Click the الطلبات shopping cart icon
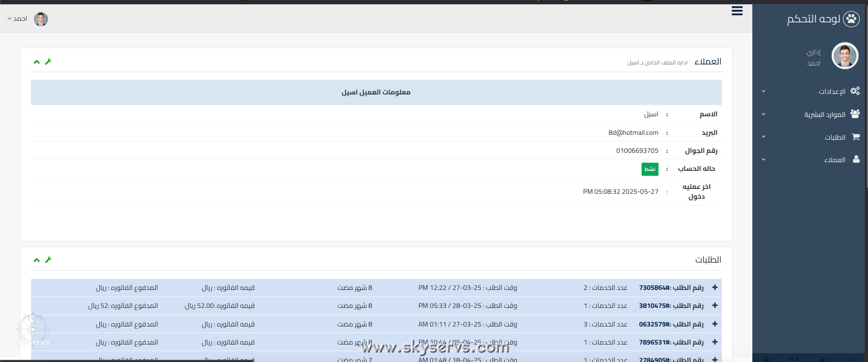Image resolution: width=868 pixels, height=362 pixels. tap(855, 137)
